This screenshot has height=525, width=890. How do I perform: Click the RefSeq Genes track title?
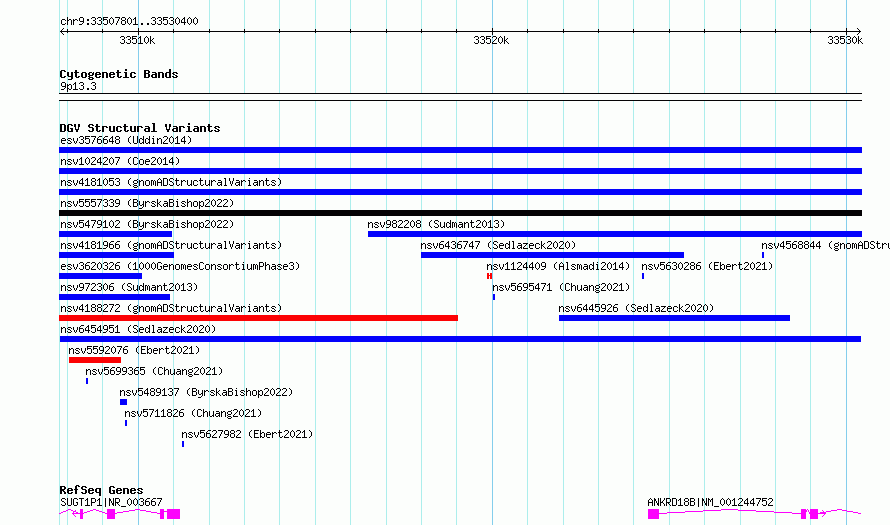pyautogui.click(x=101, y=490)
